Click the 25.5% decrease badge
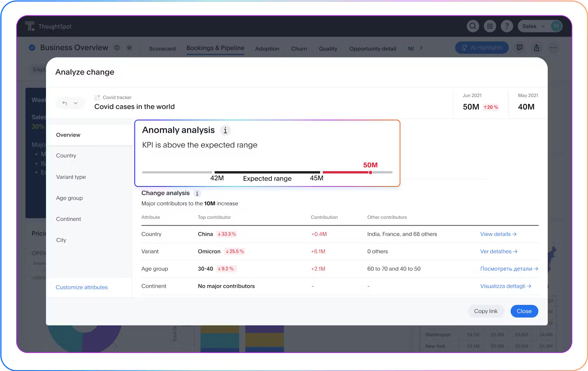The height and width of the screenshot is (371, 588). (x=235, y=251)
